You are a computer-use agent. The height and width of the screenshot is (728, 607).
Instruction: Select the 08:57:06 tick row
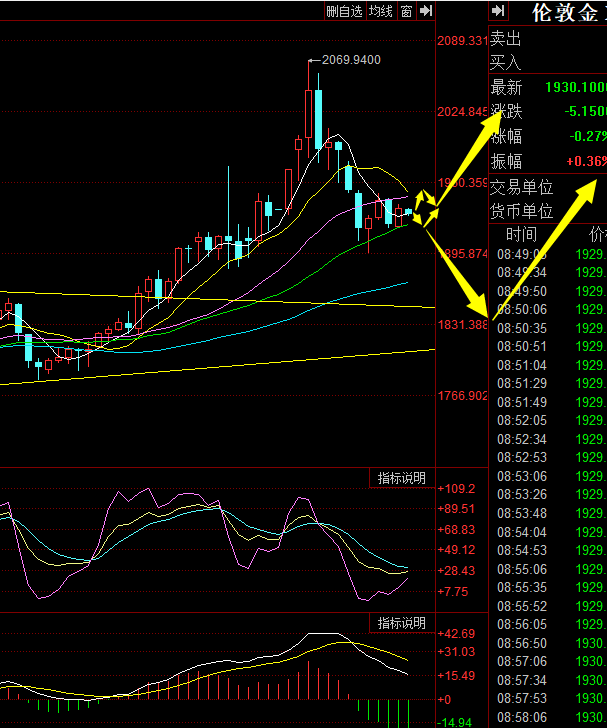click(x=552, y=661)
